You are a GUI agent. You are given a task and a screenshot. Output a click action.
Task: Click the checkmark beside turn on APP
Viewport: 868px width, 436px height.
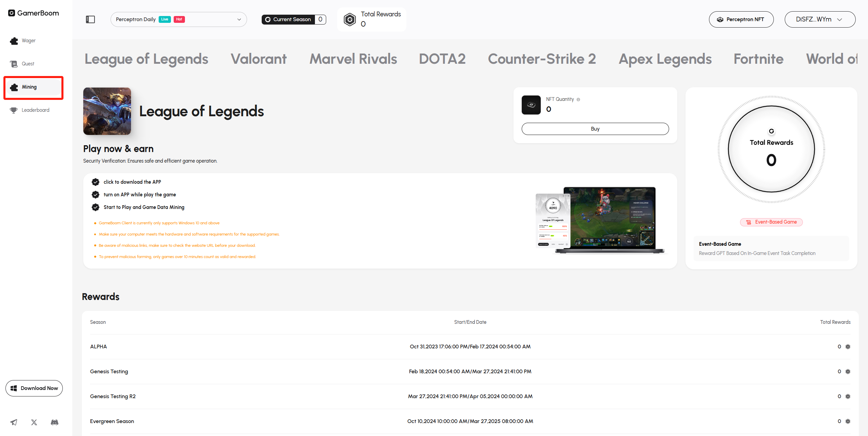click(96, 195)
